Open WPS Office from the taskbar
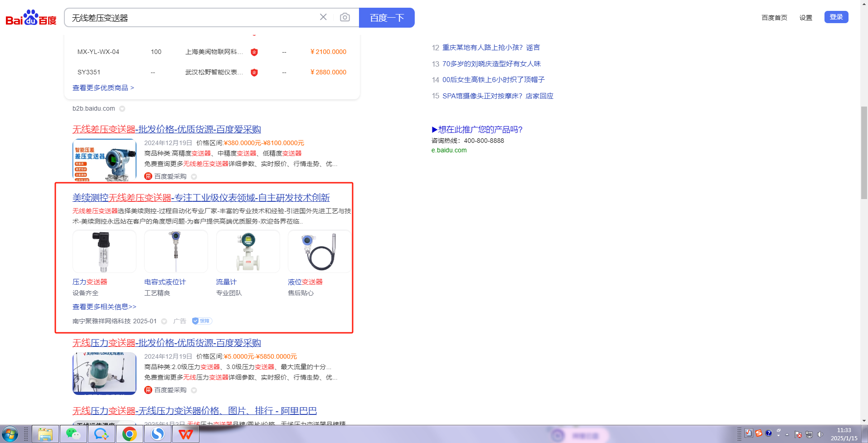The height and width of the screenshot is (443, 868). pos(185,434)
